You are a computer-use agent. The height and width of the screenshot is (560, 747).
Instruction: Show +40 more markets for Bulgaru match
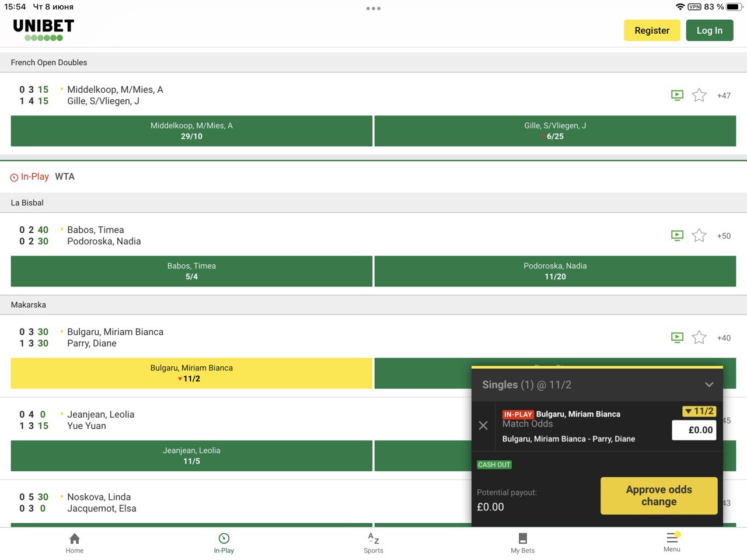point(724,338)
